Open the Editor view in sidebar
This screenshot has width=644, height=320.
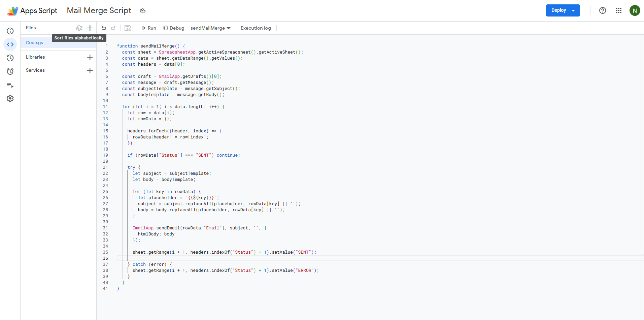(x=10, y=44)
